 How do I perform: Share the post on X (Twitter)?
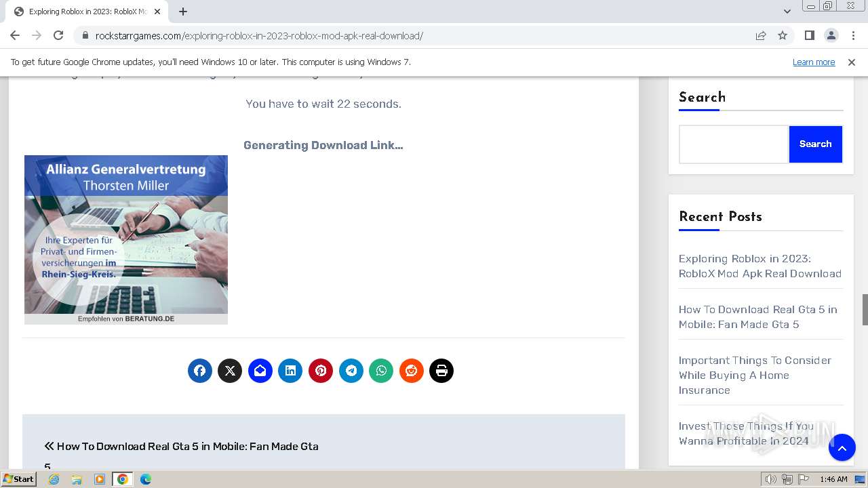[230, 371]
